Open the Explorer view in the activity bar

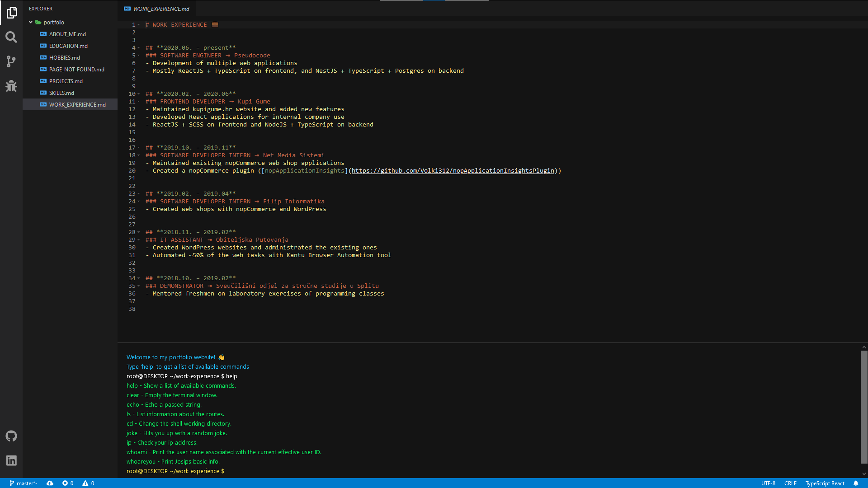pos(11,13)
